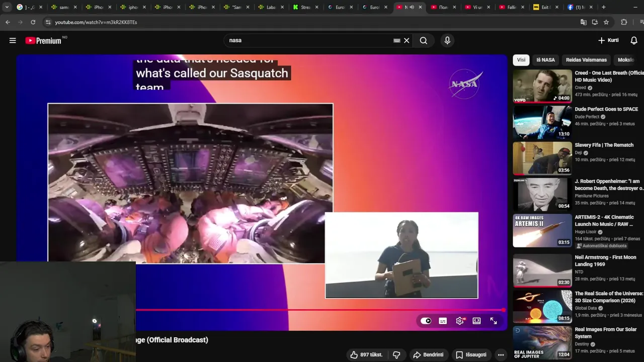
Task: Clear the 'nasa' search text
Action: pyautogui.click(x=407, y=41)
